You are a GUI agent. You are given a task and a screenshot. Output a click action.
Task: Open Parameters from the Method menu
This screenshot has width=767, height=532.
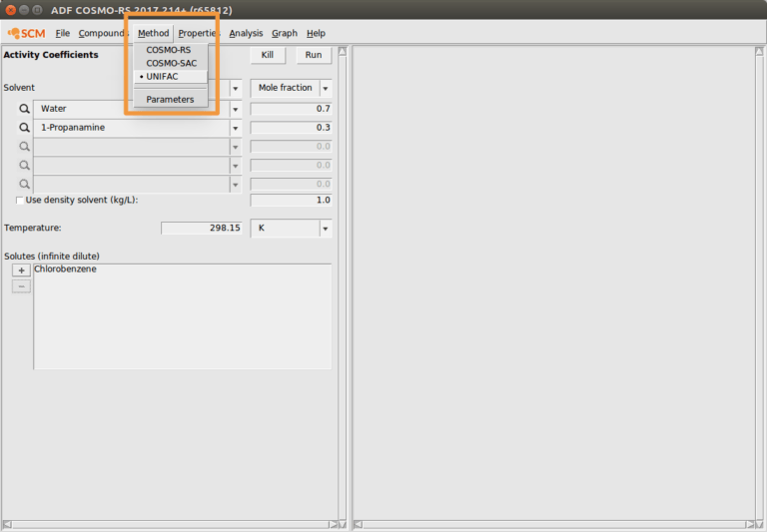(x=170, y=99)
